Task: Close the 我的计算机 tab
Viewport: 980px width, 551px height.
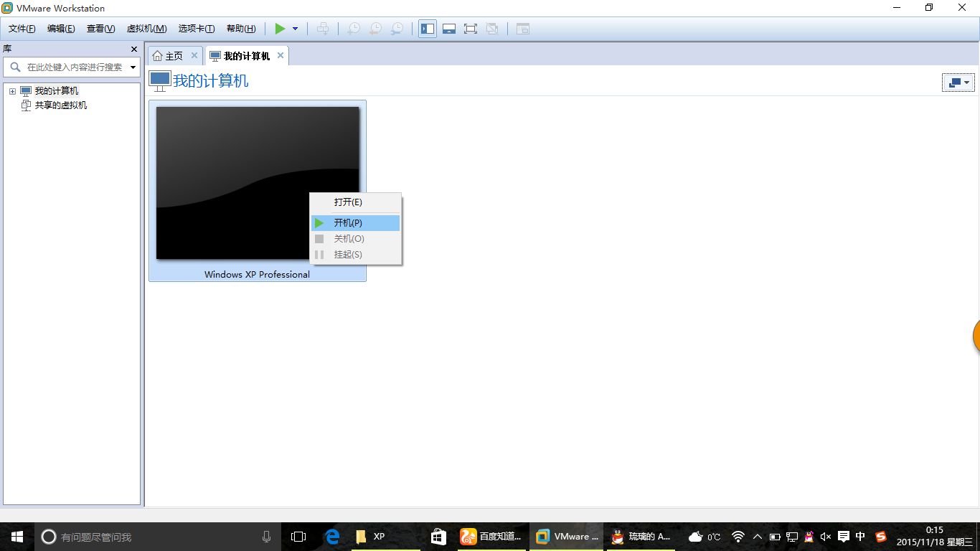Action: 281,55
